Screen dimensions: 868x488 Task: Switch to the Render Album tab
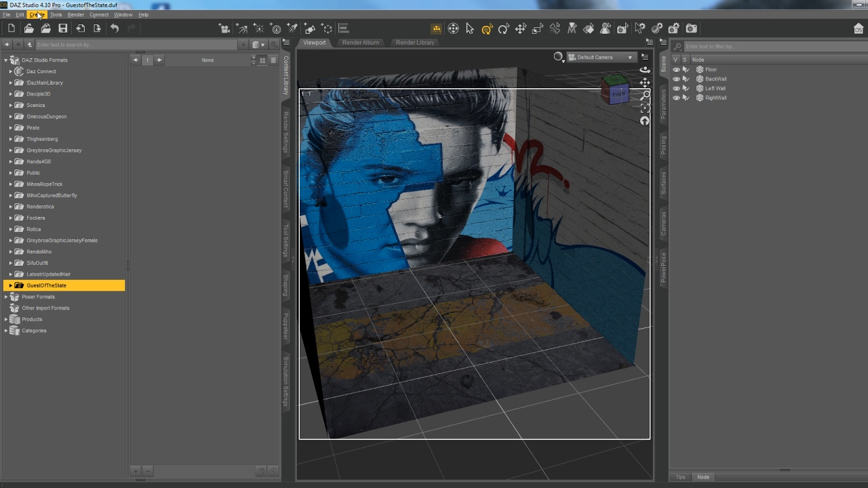(x=361, y=43)
